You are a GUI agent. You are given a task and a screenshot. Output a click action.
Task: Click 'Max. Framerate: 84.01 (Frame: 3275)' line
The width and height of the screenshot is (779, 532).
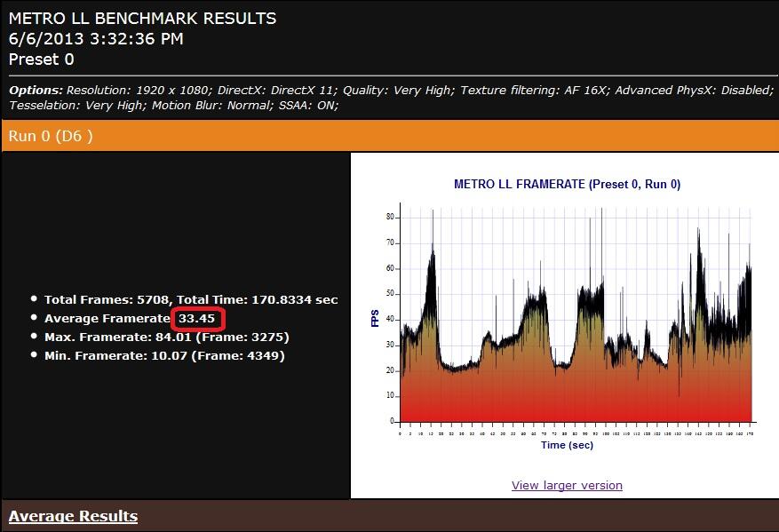coord(166,337)
